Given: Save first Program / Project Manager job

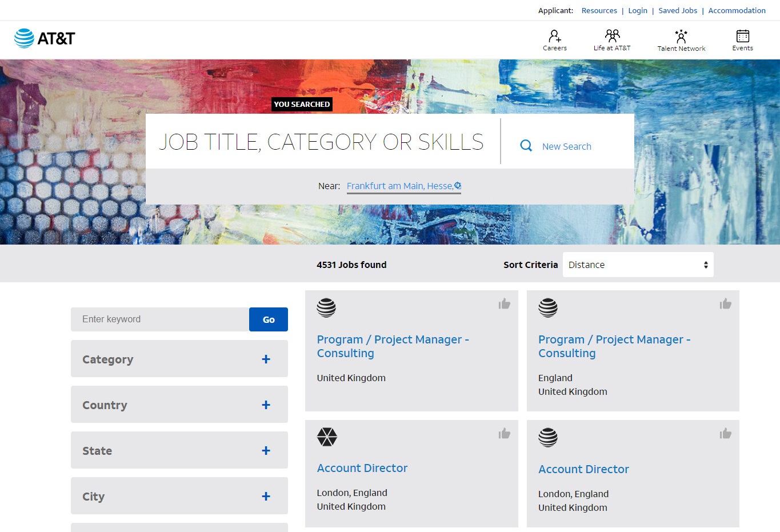Looking at the screenshot, I should pyautogui.click(x=504, y=304).
